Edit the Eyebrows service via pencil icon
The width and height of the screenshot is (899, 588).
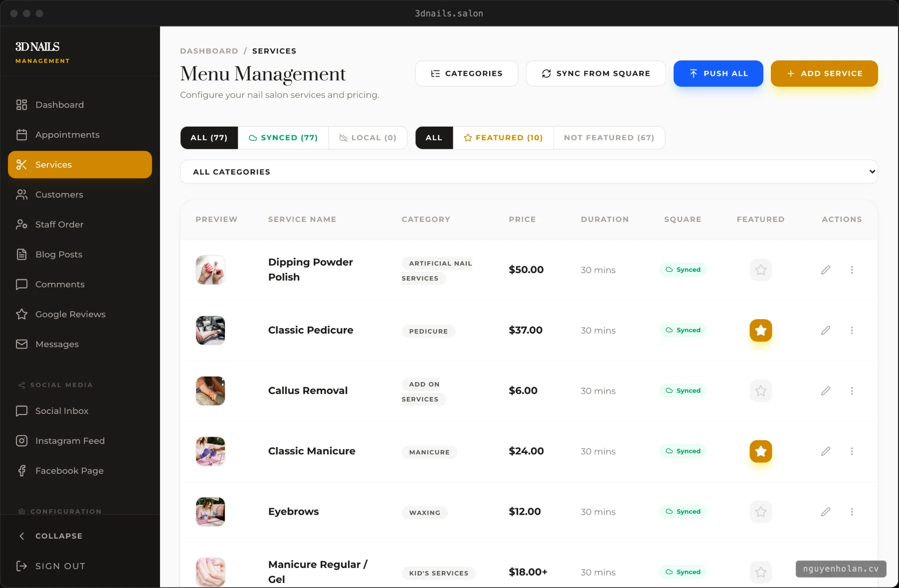pos(826,512)
